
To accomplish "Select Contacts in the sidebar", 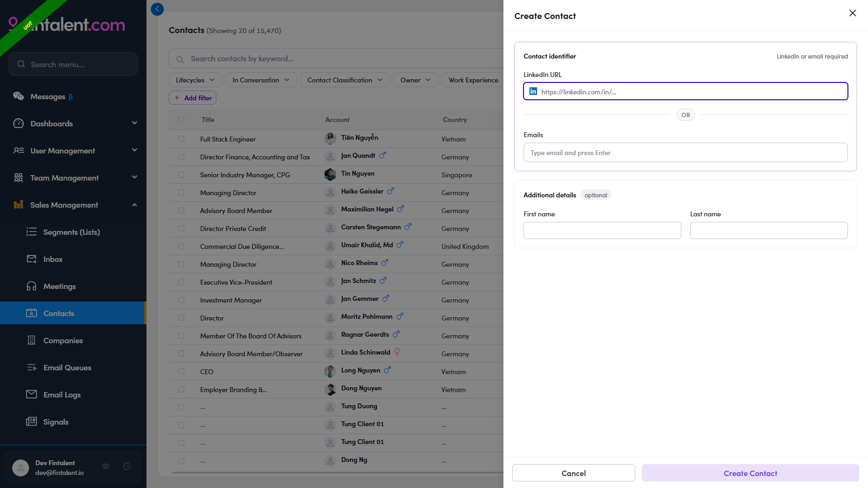I will coord(73,313).
